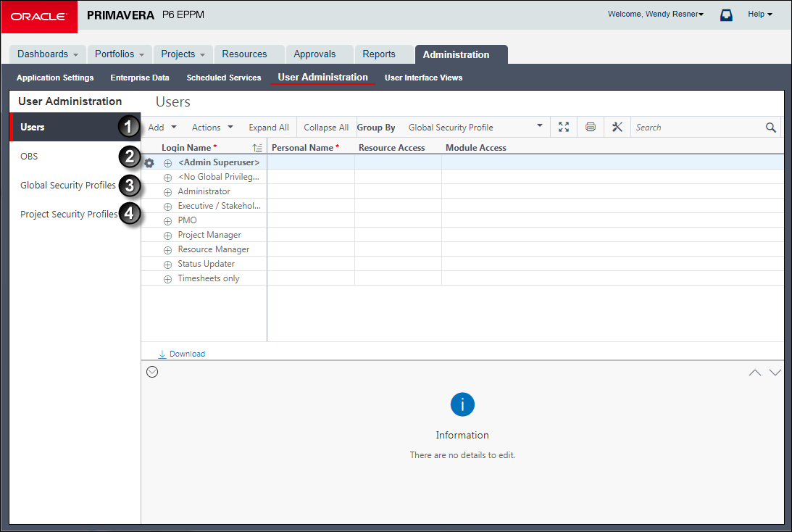Open the Help menu
Screen dimensions: 792x532
pos(759,14)
